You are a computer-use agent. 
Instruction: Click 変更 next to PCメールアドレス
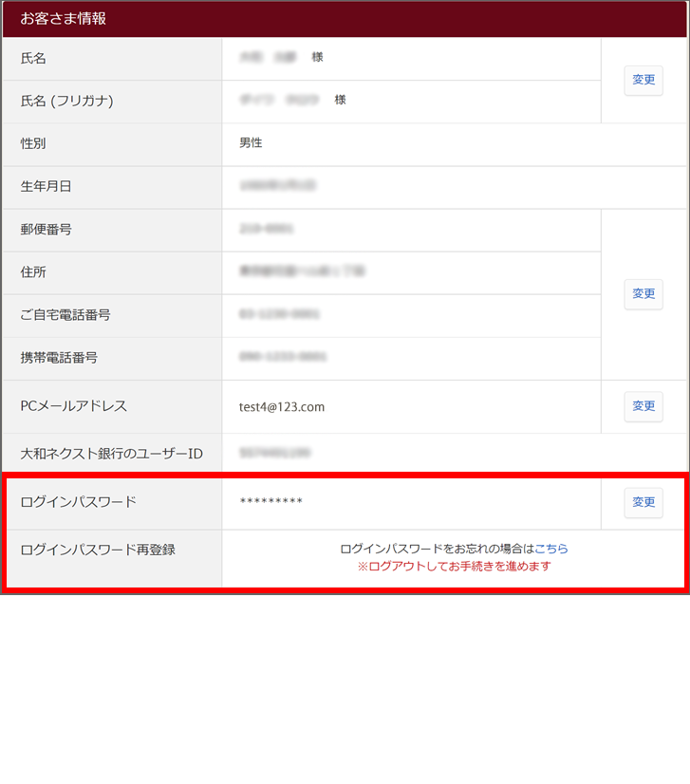tap(643, 406)
